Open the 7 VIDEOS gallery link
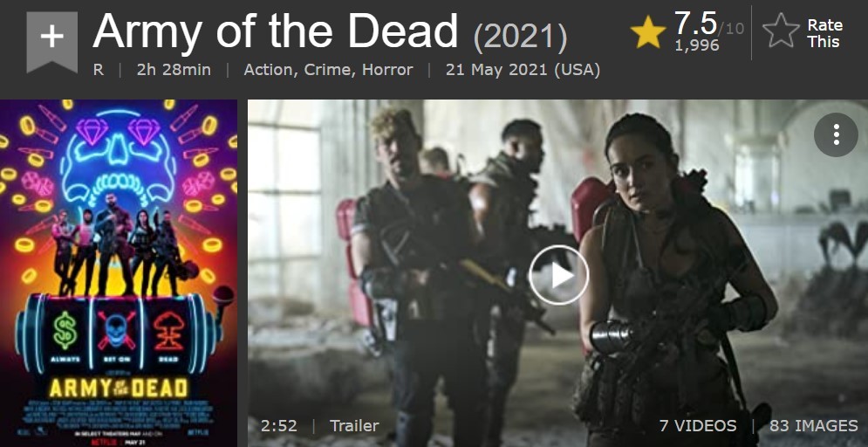 [x=698, y=425]
